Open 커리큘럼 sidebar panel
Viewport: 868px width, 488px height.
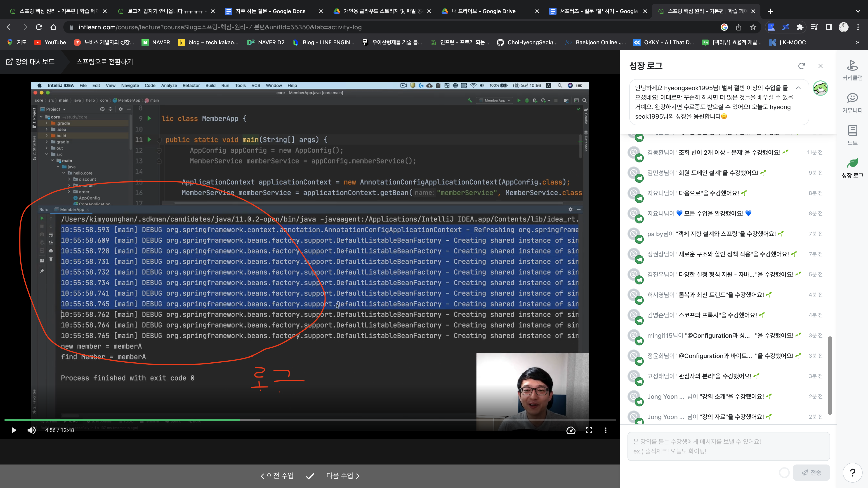pyautogui.click(x=852, y=70)
